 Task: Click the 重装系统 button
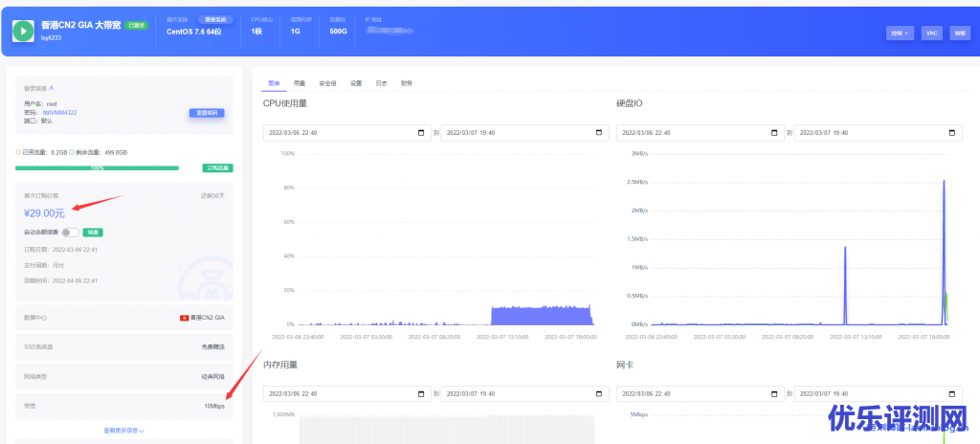point(215,19)
